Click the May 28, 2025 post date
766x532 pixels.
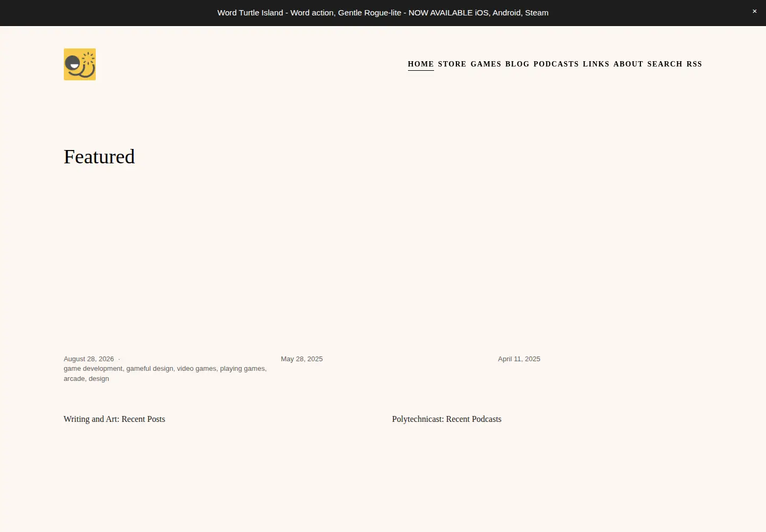[x=302, y=359]
